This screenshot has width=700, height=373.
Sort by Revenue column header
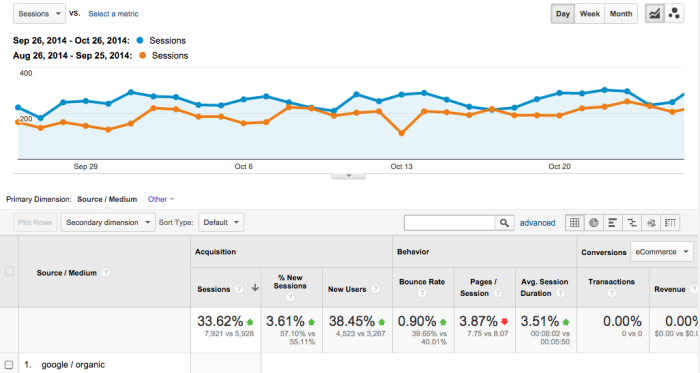pyautogui.click(x=670, y=289)
